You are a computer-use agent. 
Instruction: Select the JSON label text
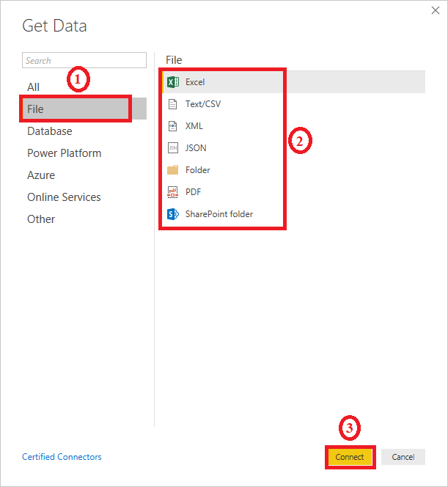[x=196, y=148]
